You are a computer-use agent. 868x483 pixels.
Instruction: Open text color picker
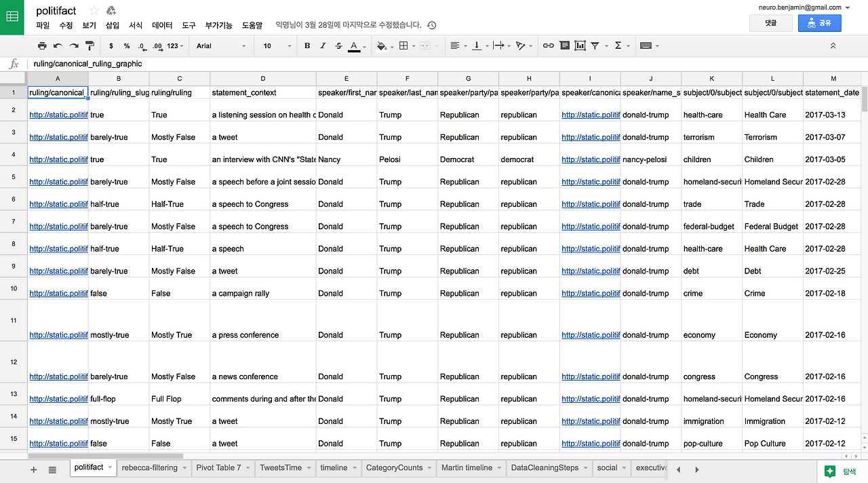(x=356, y=45)
